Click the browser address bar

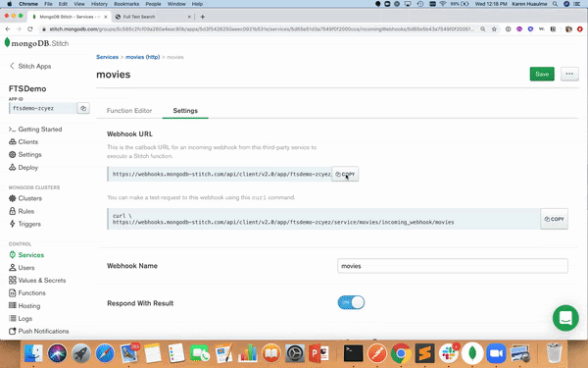pyautogui.click(x=262, y=28)
